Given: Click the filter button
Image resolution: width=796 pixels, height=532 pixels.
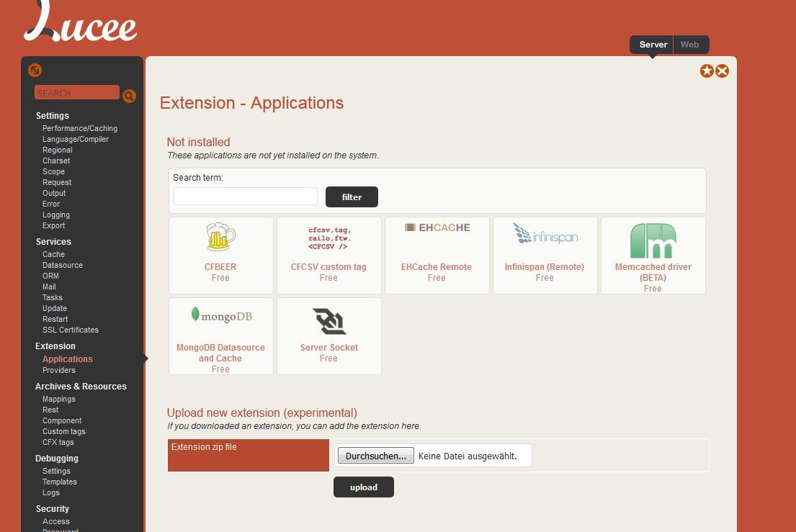Looking at the screenshot, I should 352,197.
